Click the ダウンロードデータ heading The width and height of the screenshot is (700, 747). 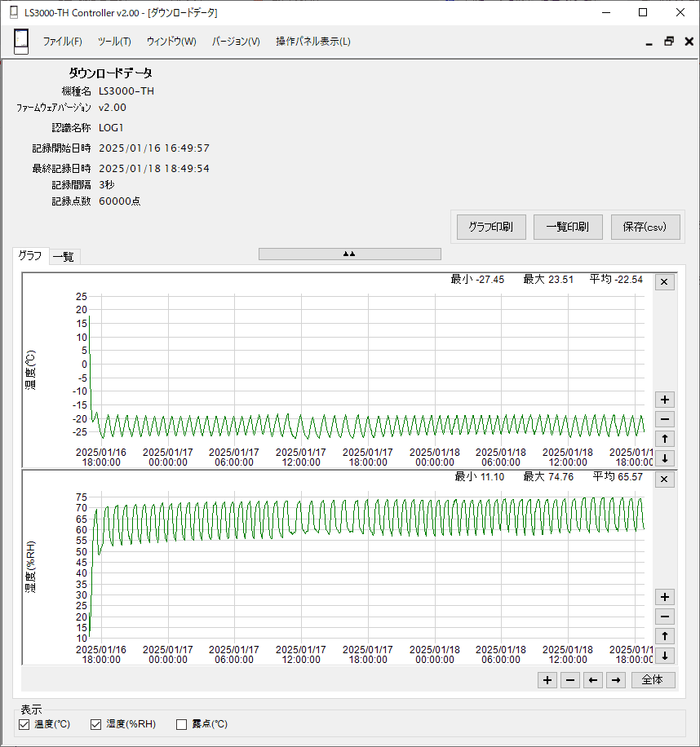[111, 73]
